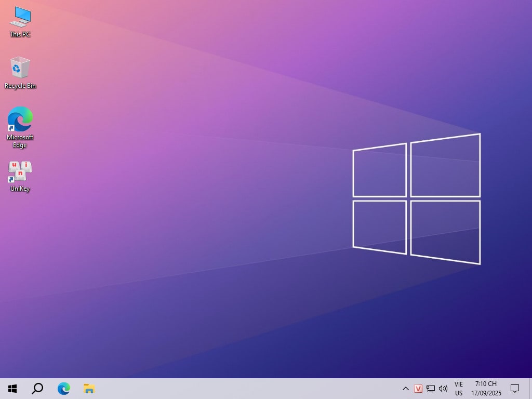The image size is (532, 399).
Task: Open the Windows Start menu
Action: coord(12,389)
